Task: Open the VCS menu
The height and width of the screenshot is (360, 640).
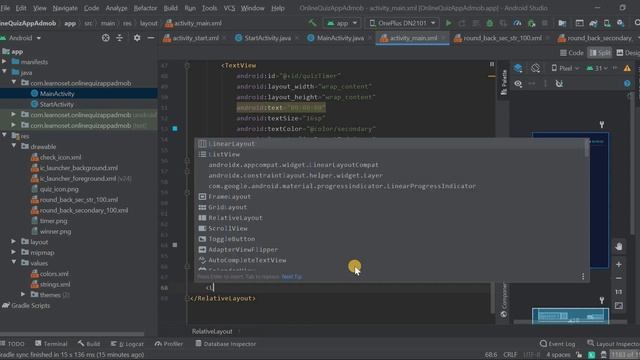Action: [229, 8]
